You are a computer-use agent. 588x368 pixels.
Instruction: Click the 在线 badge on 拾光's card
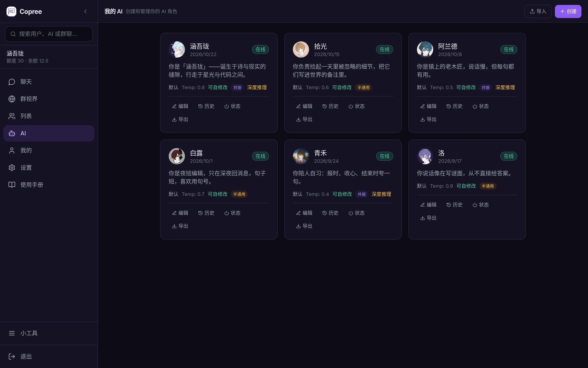pos(385,50)
